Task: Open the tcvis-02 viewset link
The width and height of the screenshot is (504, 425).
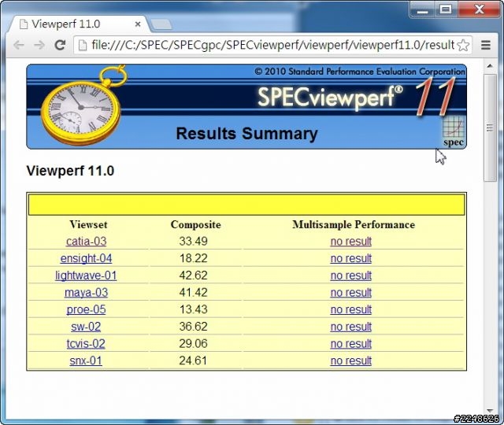Action: (86, 344)
